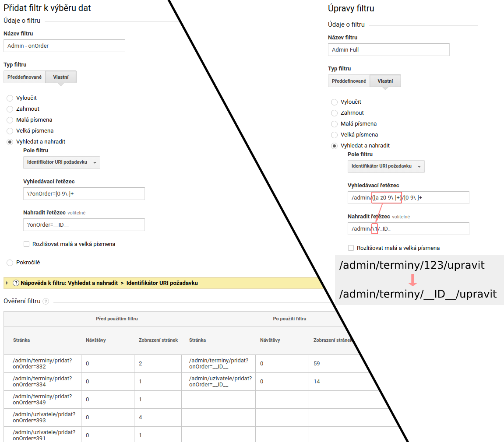Select Vyhledat a nahradit radio in Úpravy filtru
This screenshot has height=442, width=504.
pyautogui.click(x=334, y=146)
